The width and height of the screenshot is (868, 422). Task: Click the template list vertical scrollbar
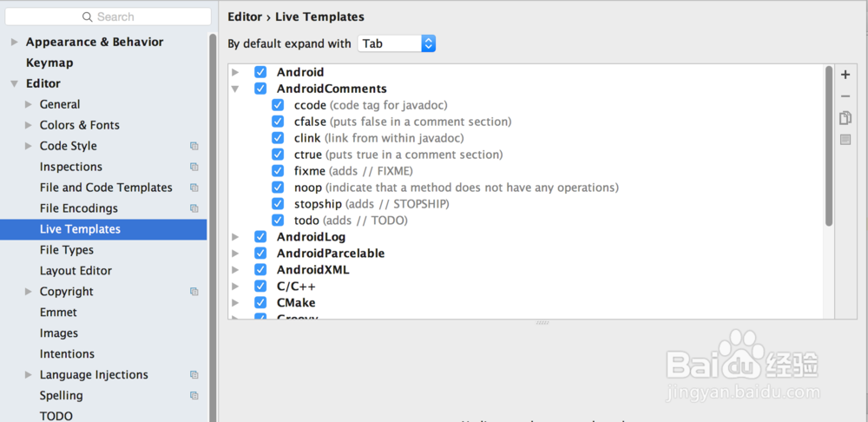(829, 148)
